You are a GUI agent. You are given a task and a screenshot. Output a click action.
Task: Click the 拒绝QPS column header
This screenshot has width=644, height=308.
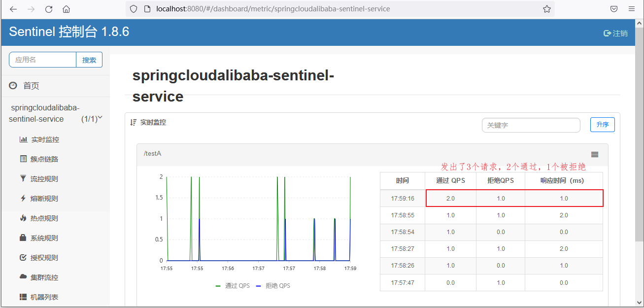[501, 181]
